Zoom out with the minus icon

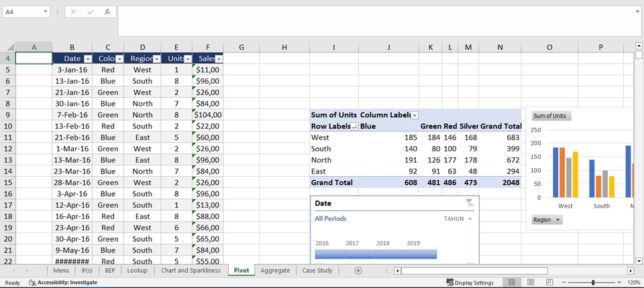point(564,282)
